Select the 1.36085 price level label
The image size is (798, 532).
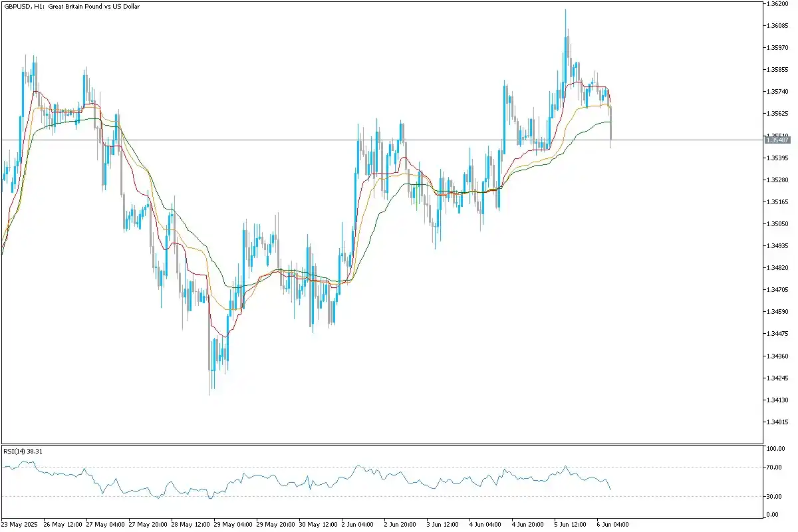pos(777,26)
